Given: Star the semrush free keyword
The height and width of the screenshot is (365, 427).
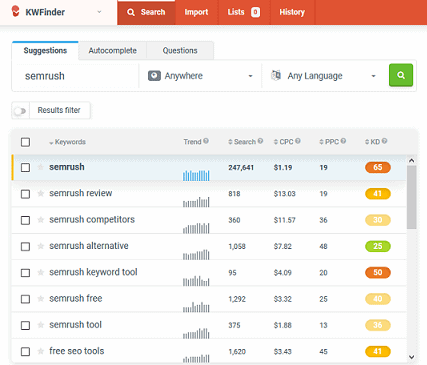Looking at the screenshot, I should (41, 299).
